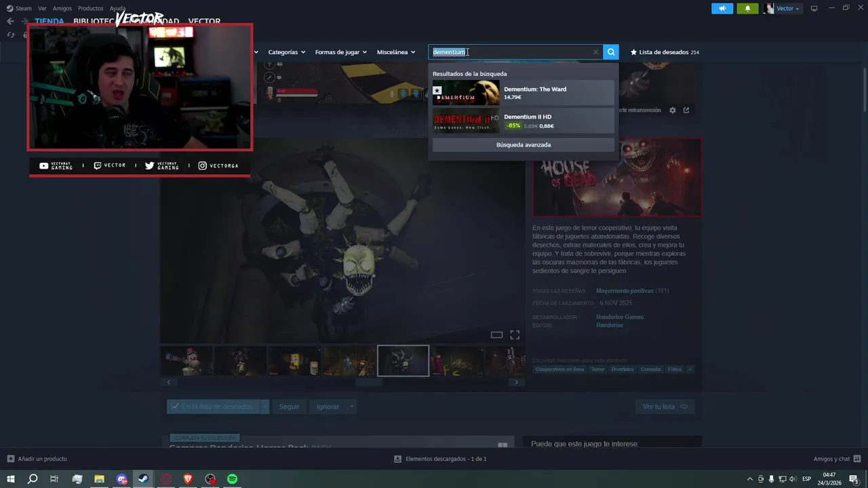This screenshot has width=868, height=488.
Task: Click the thumbnail strip horizontal scrollbar
Action: [x=369, y=382]
